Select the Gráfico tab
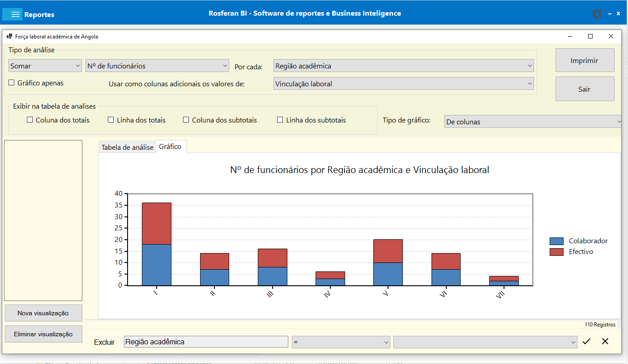The image size is (628, 364). click(x=171, y=147)
